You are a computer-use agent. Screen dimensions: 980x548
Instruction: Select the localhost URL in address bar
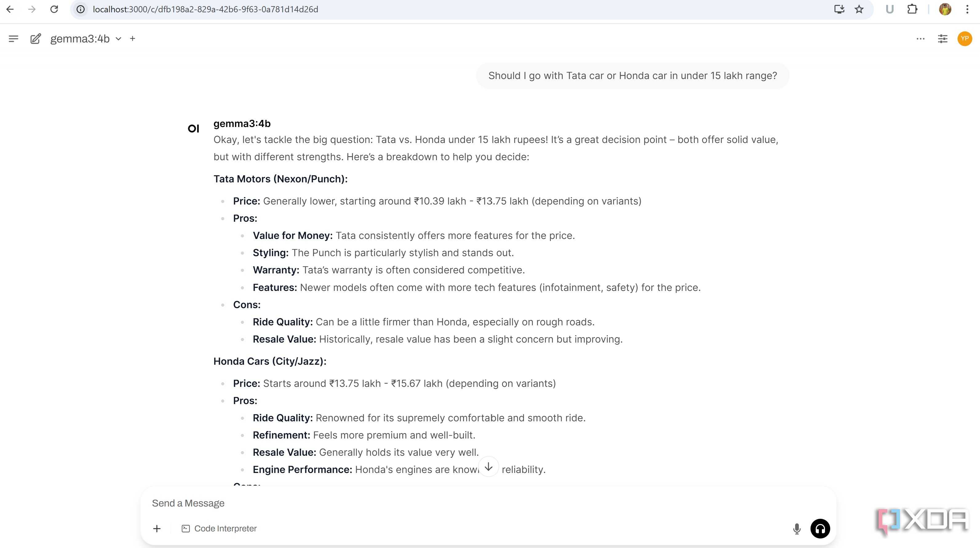[205, 9]
